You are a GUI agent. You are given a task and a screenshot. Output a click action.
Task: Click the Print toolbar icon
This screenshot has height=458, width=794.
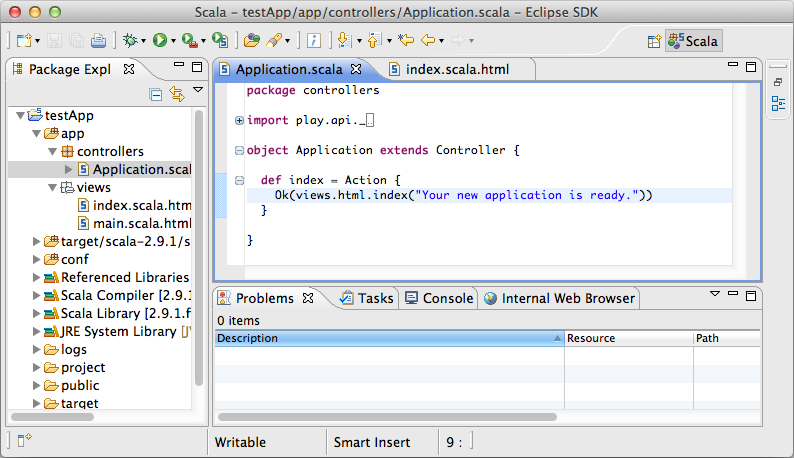[x=98, y=41]
